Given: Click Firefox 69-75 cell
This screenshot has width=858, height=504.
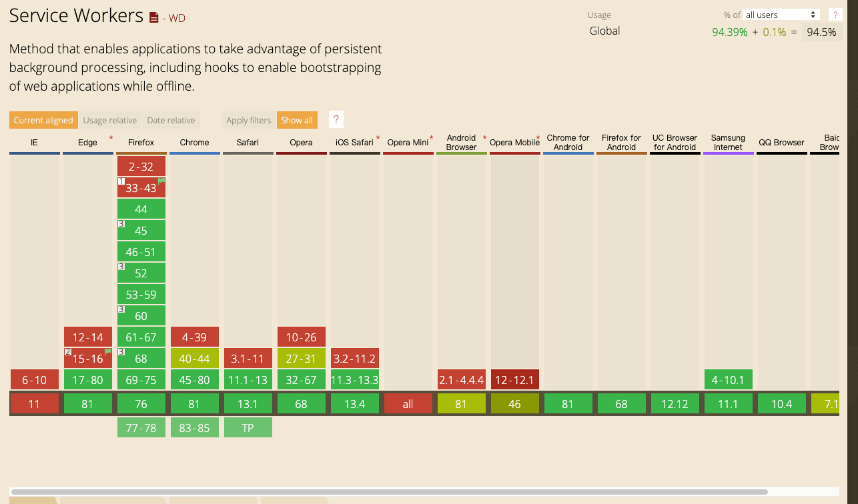Looking at the screenshot, I should 141,380.
